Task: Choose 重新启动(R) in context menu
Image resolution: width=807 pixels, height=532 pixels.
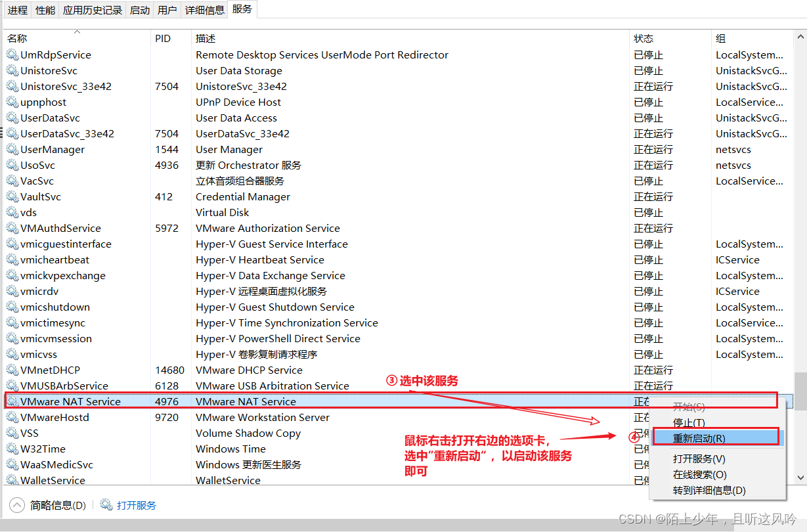Action: coord(717,439)
